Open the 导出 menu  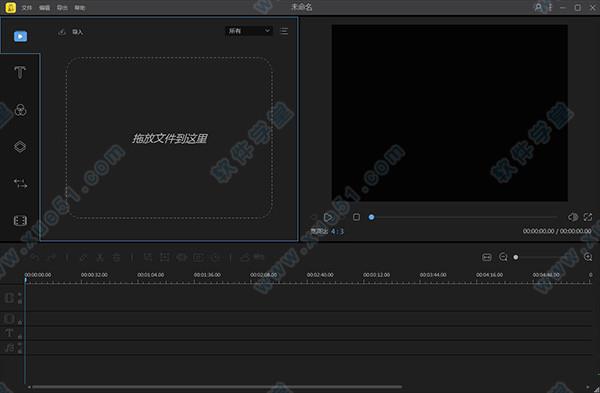pyautogui.click(x=62, y=8)
